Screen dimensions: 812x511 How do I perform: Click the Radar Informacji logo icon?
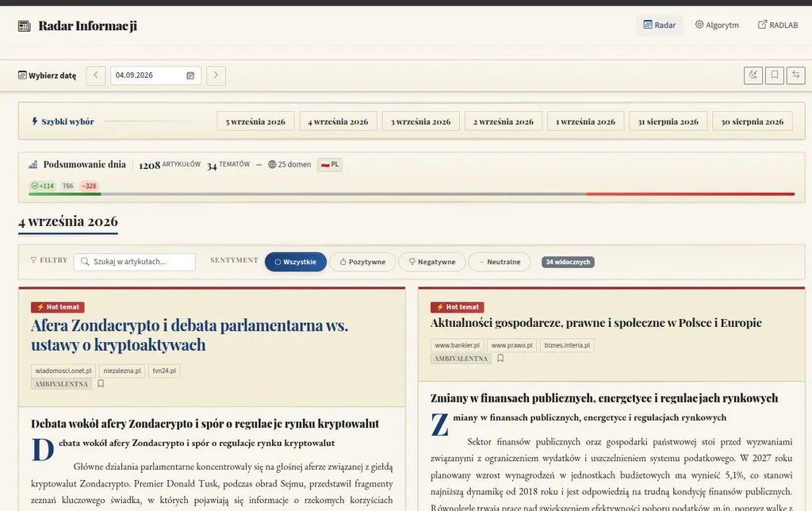point(25,26)
